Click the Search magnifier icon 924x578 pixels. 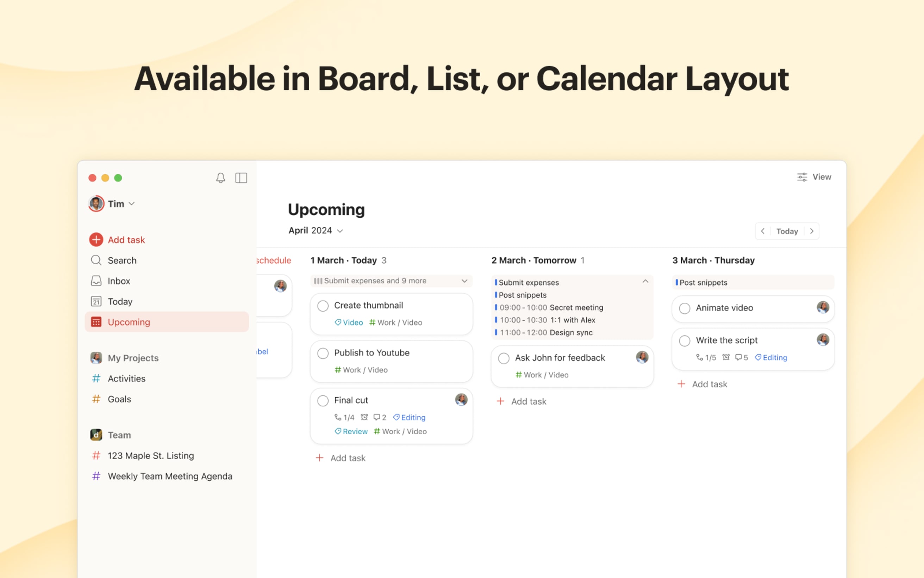(x=96, y=260)
